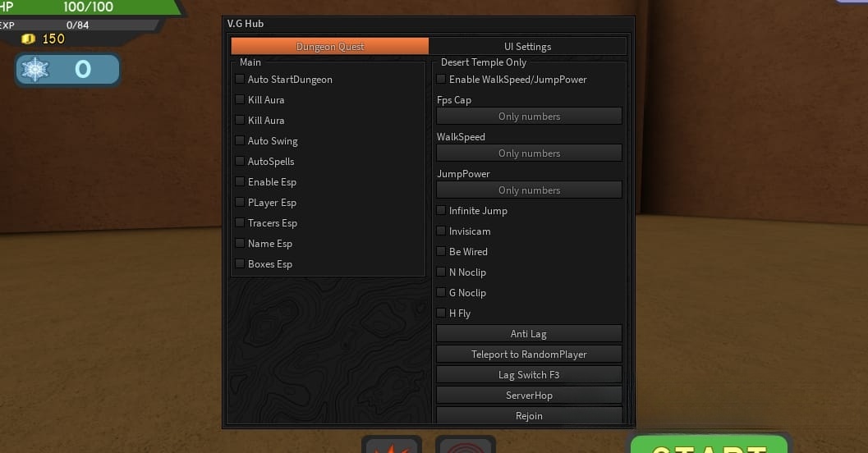Click the gold coin icon
This screenshot has height=453, width=868.
coord(28,39)
